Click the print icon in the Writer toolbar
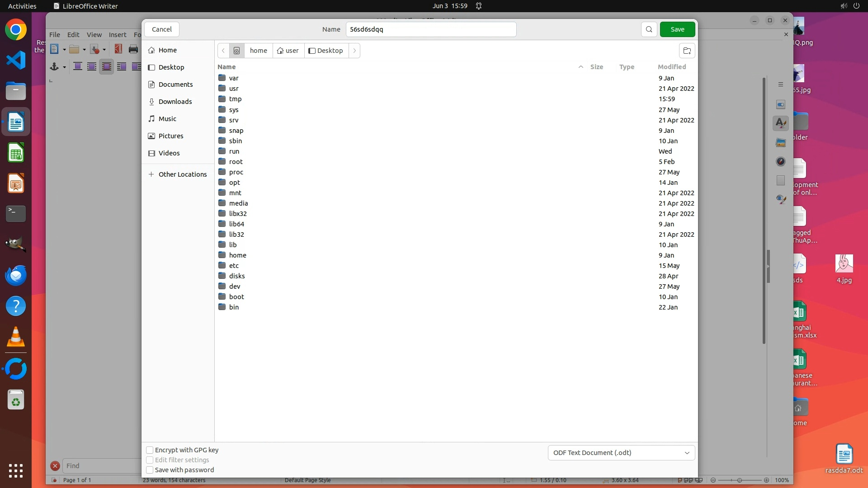 point(133,49)
